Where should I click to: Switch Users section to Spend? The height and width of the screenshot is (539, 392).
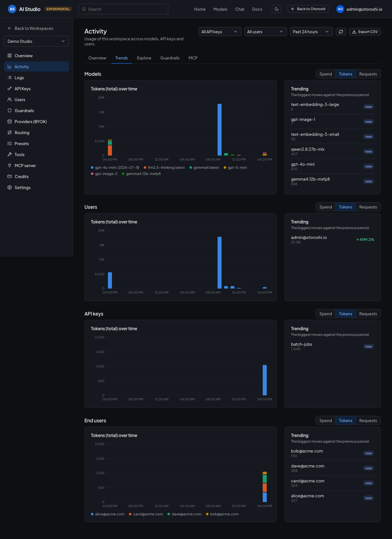tap(326, 207)
